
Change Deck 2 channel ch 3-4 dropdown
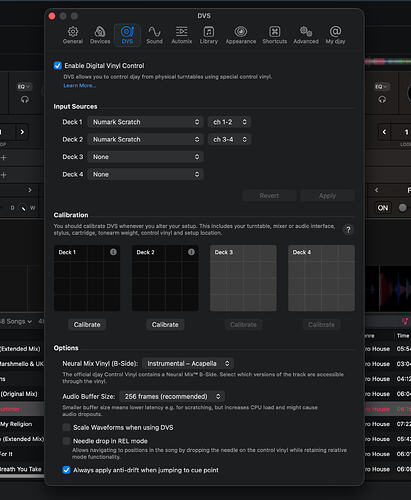click(229, 139)
